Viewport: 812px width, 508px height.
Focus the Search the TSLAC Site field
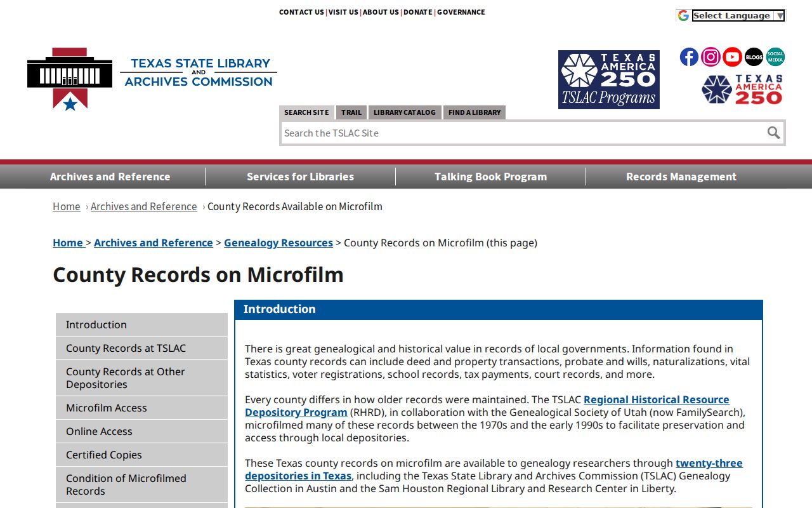pyautogui.click(x=522, y=133)
